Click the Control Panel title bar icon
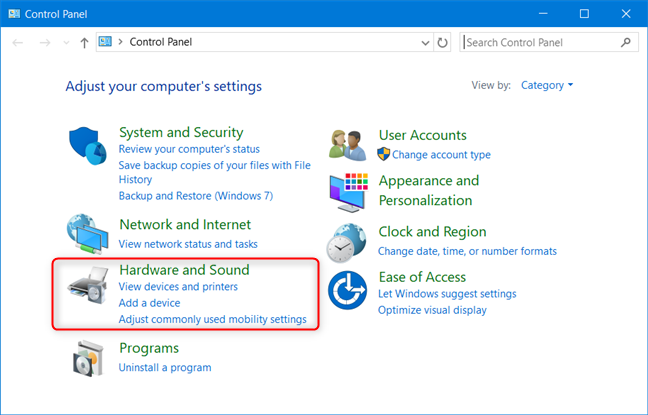Image resolution: width=648 pixels, height=415 pixels. click(x=14, y=14)
